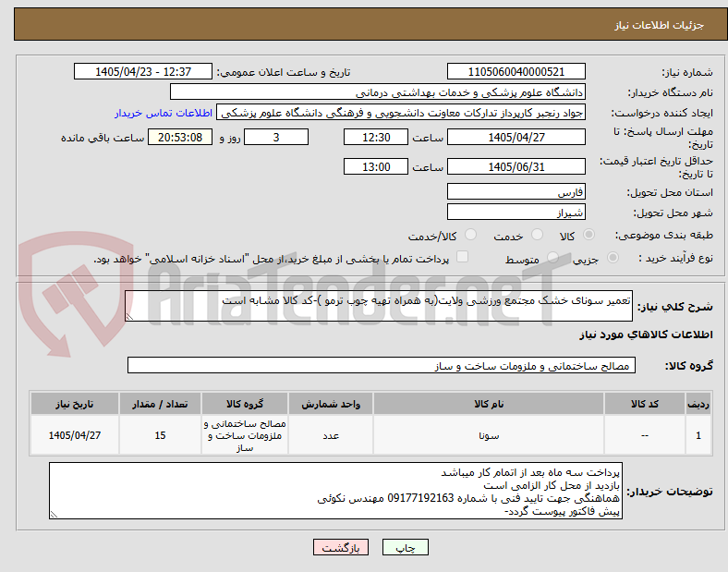Viewport: 728px width, 572px height.
Task: Select the خدمت radio button
Action: [x=537, y=235]
